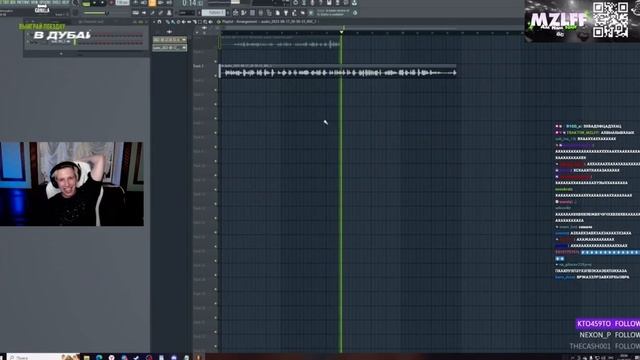Select the first clip in picker panel

click(169, 40)
